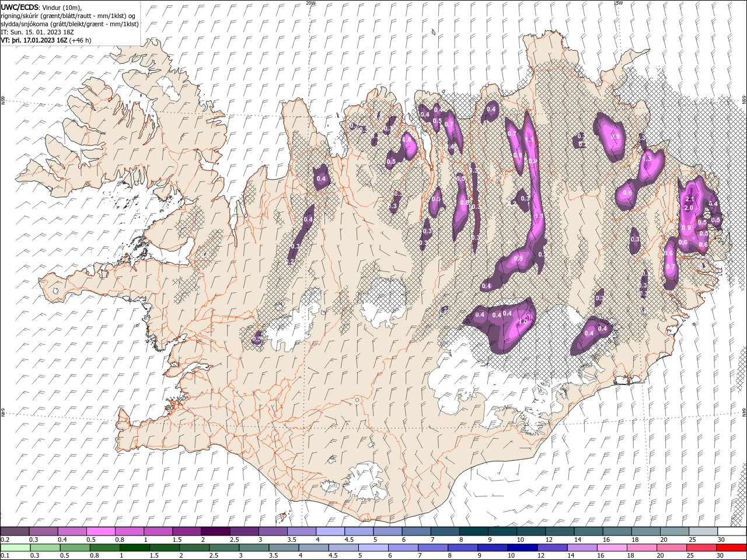Click the light green 0.3–0.5 rain legend swatch
Screen dimensions: 747x560
[x=45, y=548]
